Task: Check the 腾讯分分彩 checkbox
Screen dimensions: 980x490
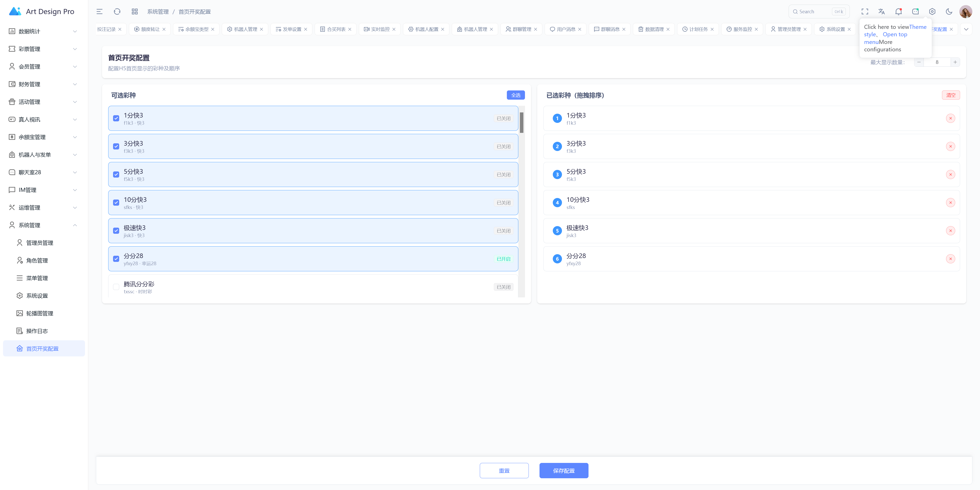Action: coord(116,287)
